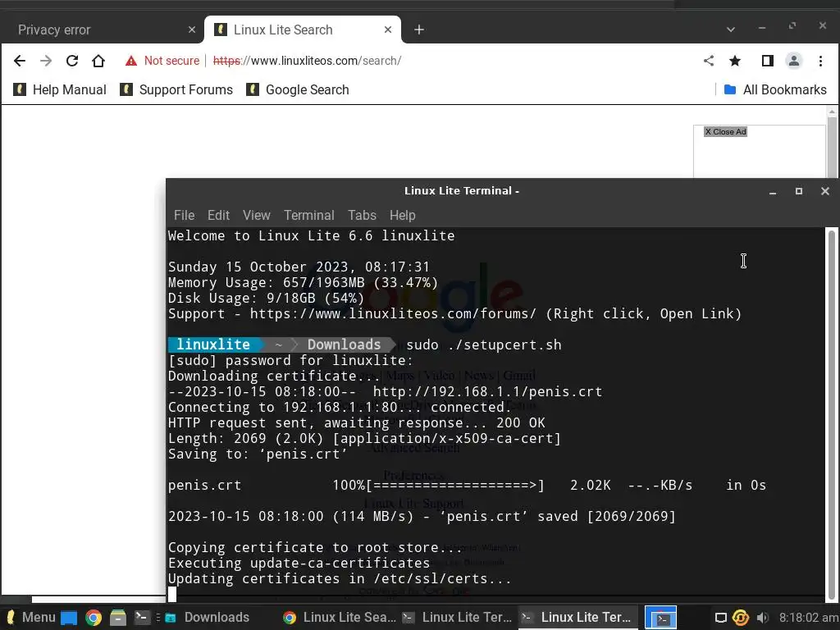Open terminal Tabs menu

tap(362, 216)
